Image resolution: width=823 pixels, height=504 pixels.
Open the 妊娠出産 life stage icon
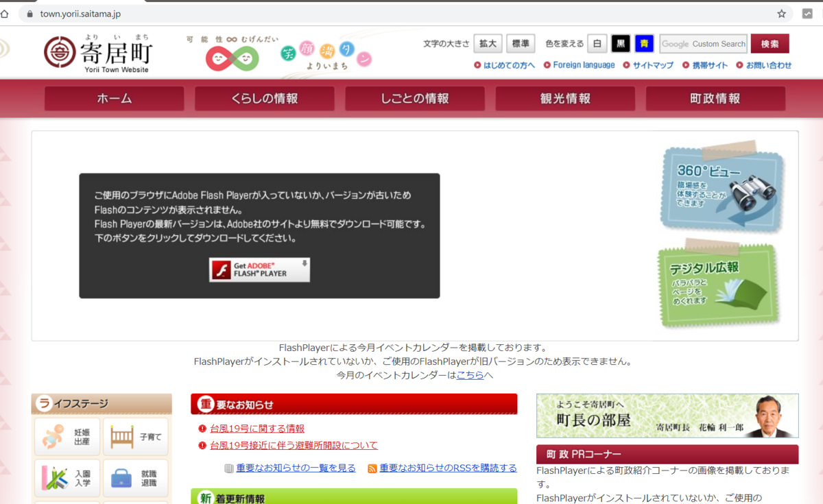click(x=67, y=437)
